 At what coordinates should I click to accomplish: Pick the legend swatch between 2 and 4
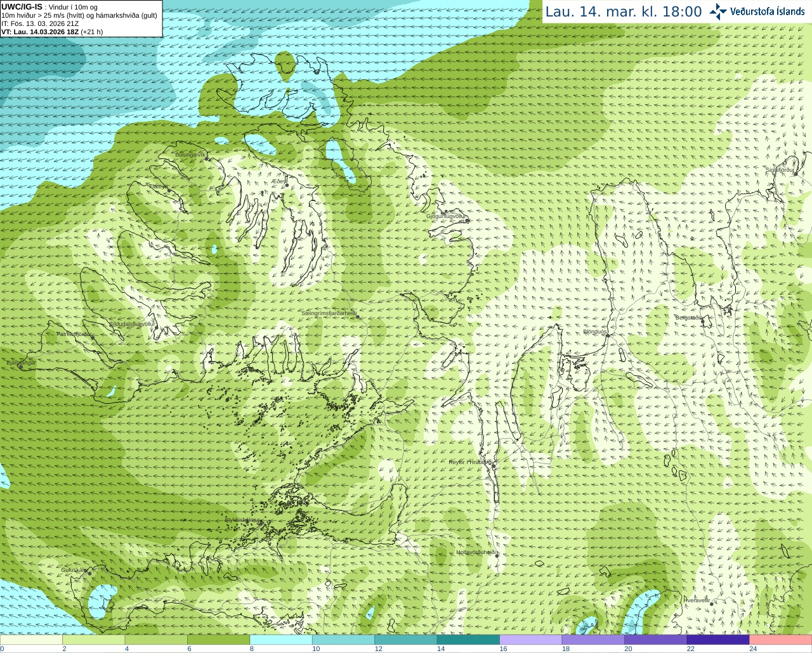(94, 640)
